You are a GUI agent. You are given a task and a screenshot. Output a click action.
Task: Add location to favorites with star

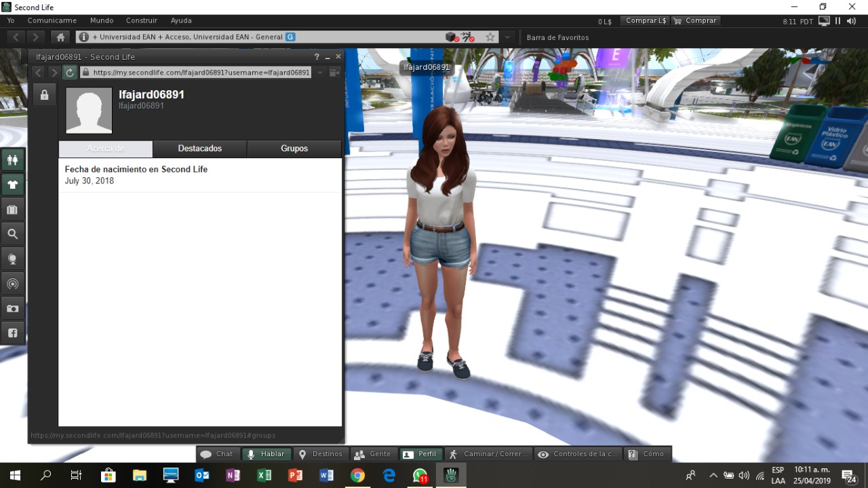(x=490, y=37)
